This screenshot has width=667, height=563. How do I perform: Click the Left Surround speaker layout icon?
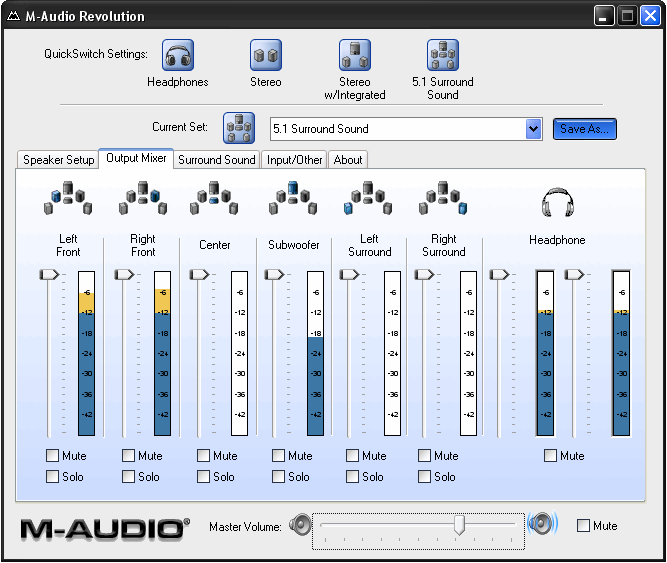[368, 198]
